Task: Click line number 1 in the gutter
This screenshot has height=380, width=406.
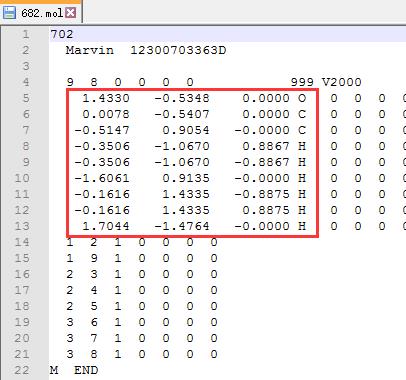Action: point(26,34)
